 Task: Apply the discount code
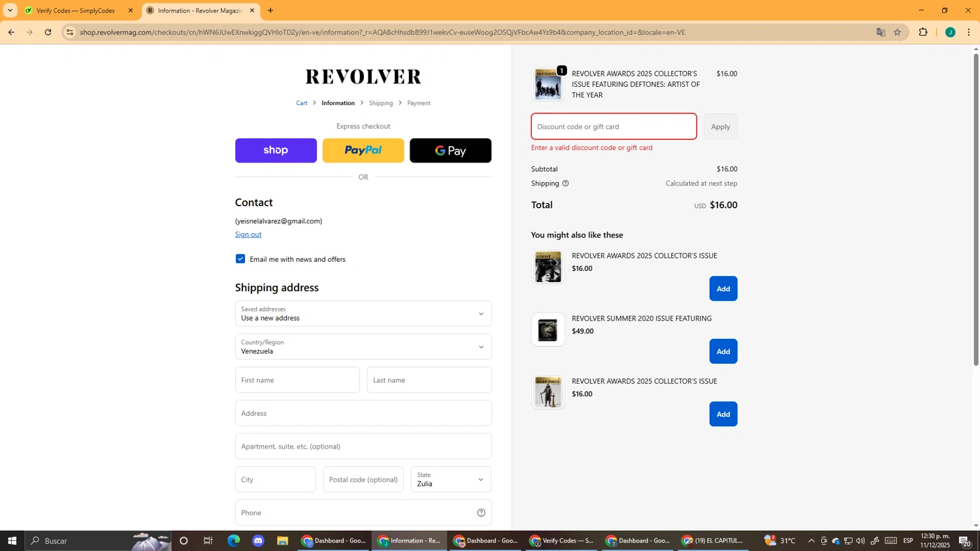[x=721, y=127]
